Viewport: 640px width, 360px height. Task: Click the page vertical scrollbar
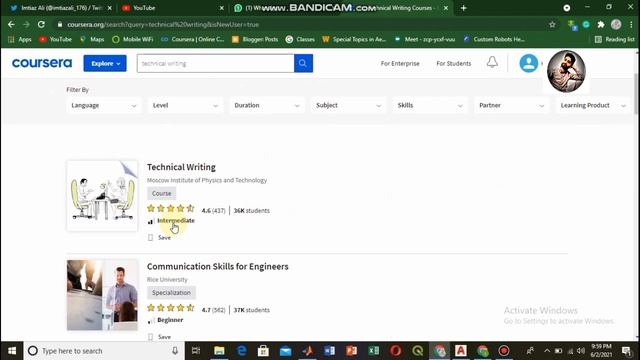[636, 93]
